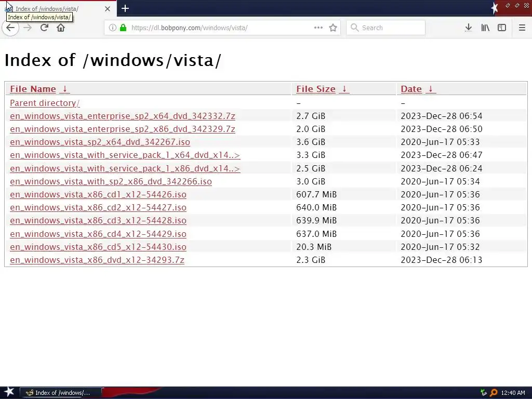Screen dimensions: 532x399
Task: Download x86_cd3_x12-54428.iso file
Action: coord(98,220)
